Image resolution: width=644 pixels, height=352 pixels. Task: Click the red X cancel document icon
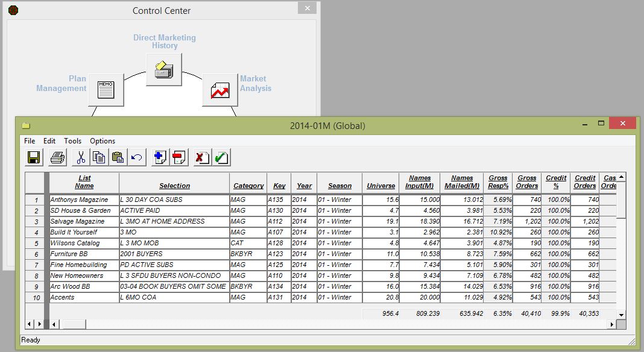pos(203,157)
